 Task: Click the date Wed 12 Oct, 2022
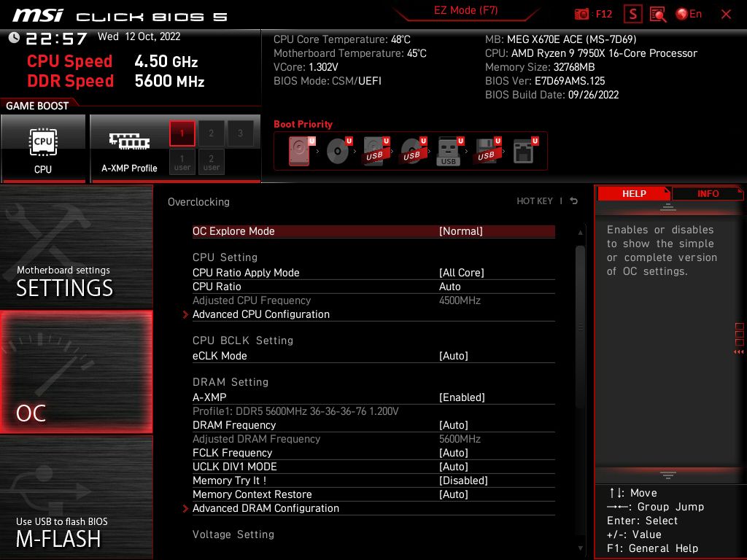pyautogui.click(x=139, y=36)
